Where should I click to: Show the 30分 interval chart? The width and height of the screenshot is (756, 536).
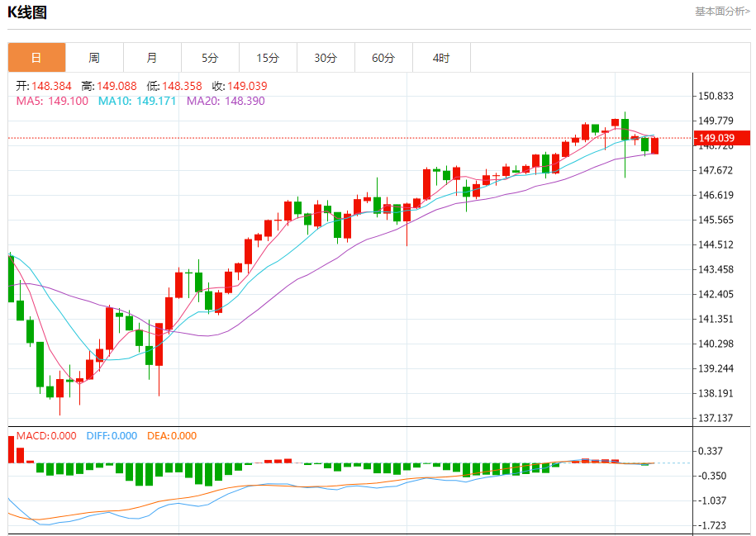pos(326,58)
